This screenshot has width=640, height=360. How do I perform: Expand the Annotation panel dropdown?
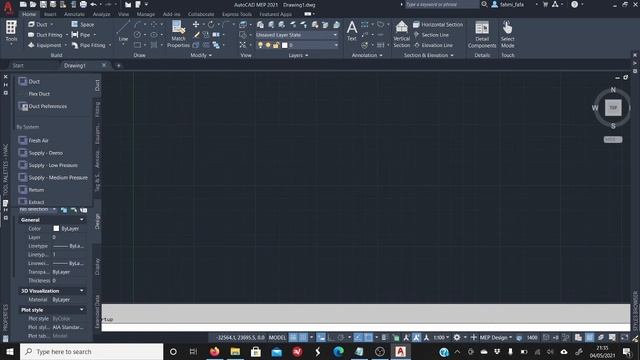tap(367, 56)
